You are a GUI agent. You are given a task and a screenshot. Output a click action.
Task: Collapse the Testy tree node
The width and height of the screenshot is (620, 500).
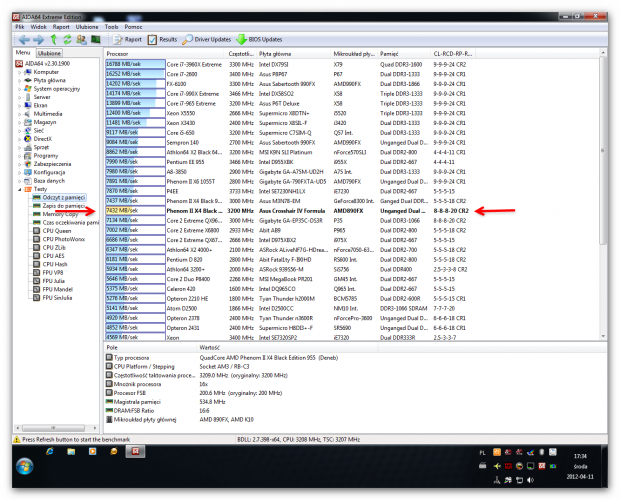point(22,188)
